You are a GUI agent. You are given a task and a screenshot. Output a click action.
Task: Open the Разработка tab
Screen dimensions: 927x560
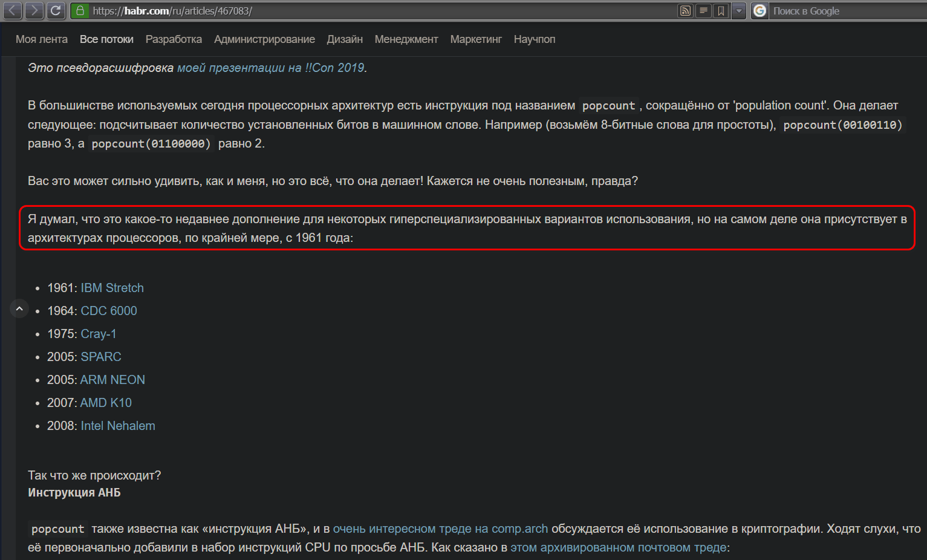(x=174, y=39)
